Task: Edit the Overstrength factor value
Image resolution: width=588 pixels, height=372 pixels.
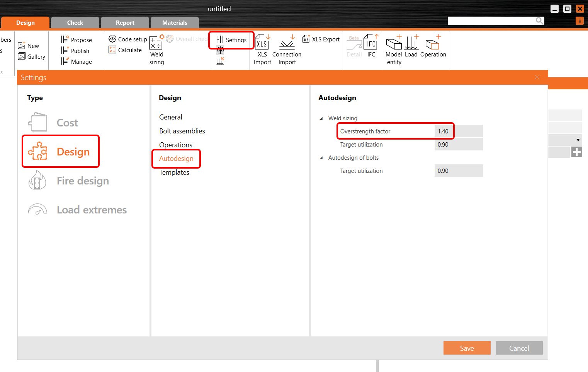Action: pos(458,131)
